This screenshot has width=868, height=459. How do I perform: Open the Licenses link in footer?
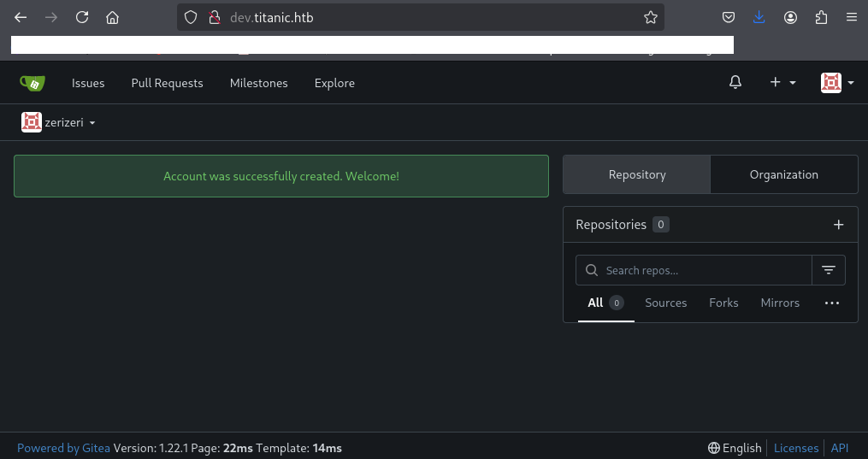tap(795, 448)
